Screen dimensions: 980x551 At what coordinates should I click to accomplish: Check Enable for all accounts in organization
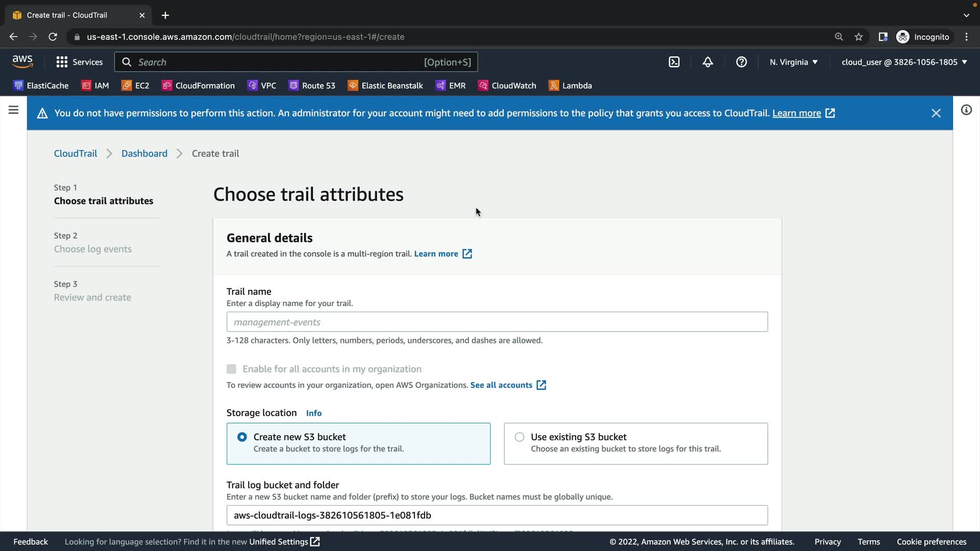click(x=231, y=369)
